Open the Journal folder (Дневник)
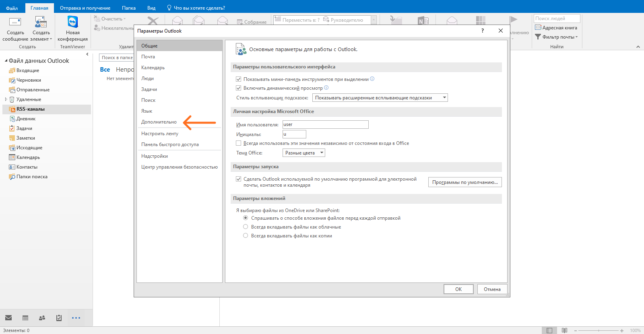The height and width of the screenshot is (334, 644). point(26,119)
